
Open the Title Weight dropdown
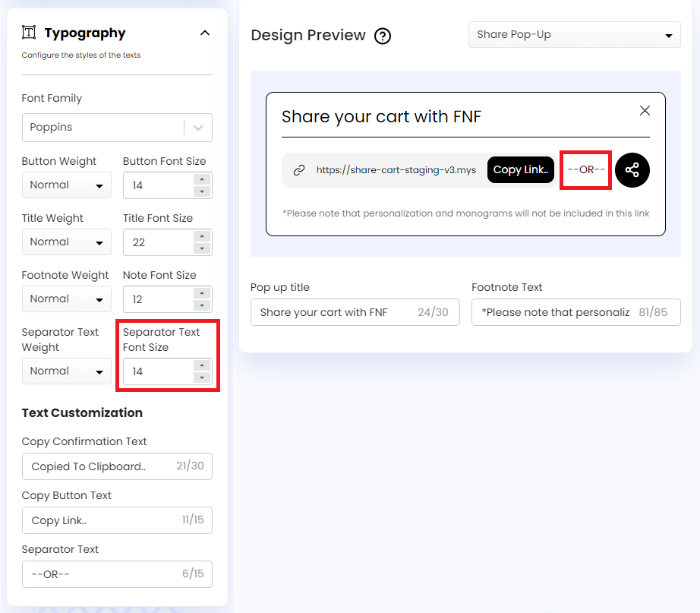pyautogui.click(x=66, y=242)
